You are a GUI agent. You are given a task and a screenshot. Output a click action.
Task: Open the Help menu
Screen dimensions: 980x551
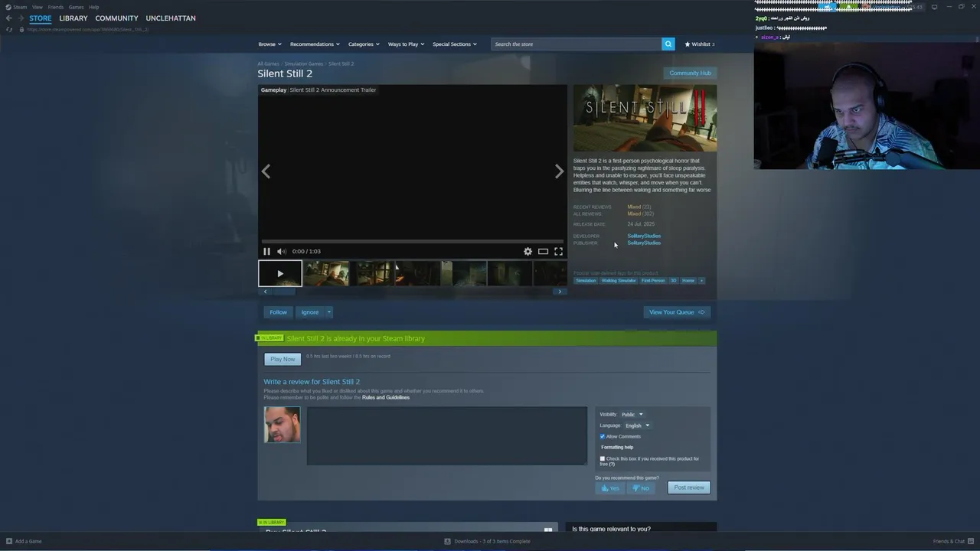(93, 7)
